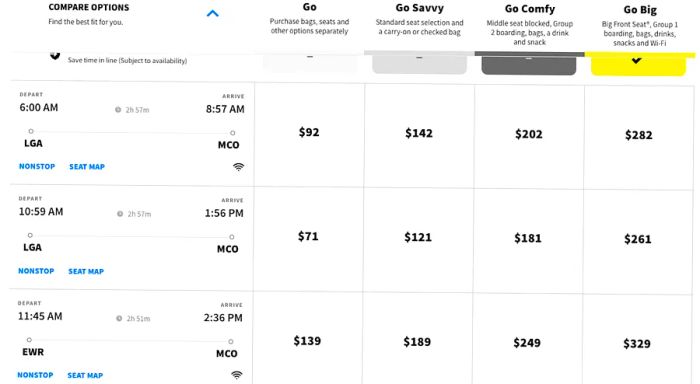Select the $121 Go Savvy fare

tap(418, 237)
